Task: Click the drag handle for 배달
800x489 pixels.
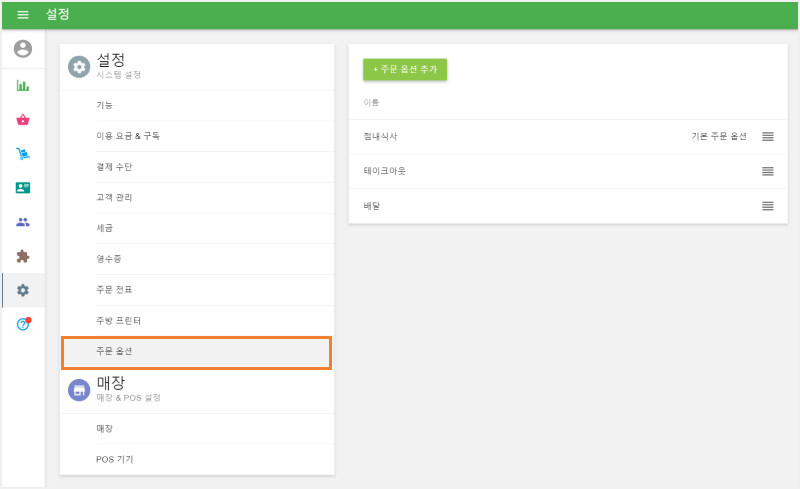Action: click(x=768, y=206)
